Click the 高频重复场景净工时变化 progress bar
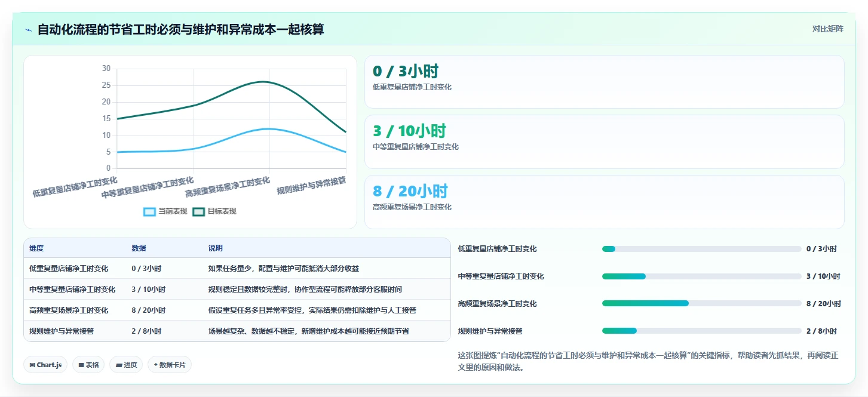 coord(702,303)
